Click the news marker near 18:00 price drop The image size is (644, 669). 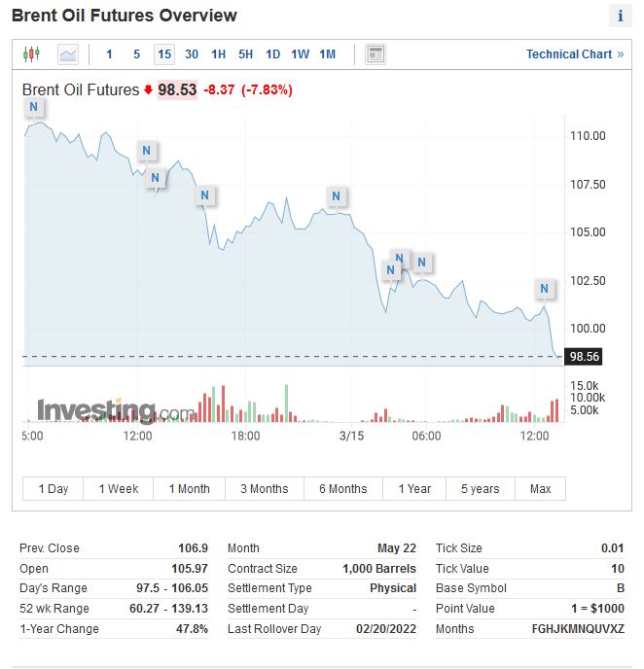[x=204, y=195]
